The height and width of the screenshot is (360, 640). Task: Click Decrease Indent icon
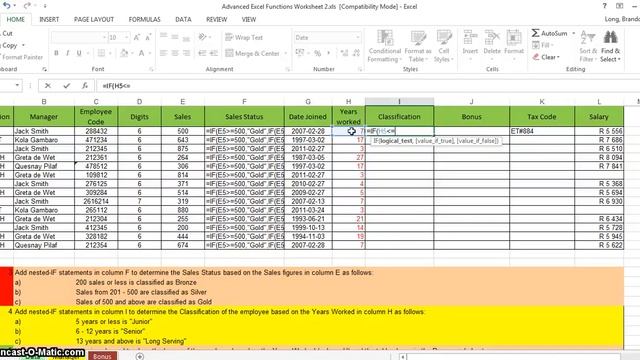tap(202, 53)
